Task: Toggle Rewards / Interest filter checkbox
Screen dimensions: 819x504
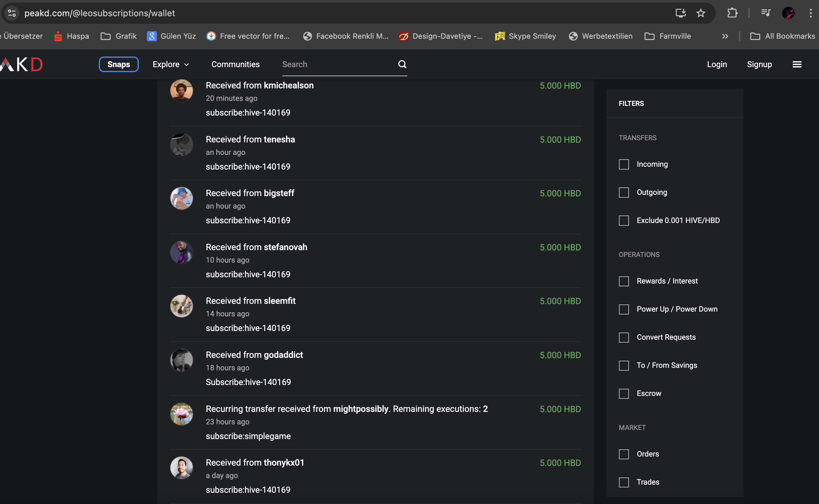Action: pos(624,281)
